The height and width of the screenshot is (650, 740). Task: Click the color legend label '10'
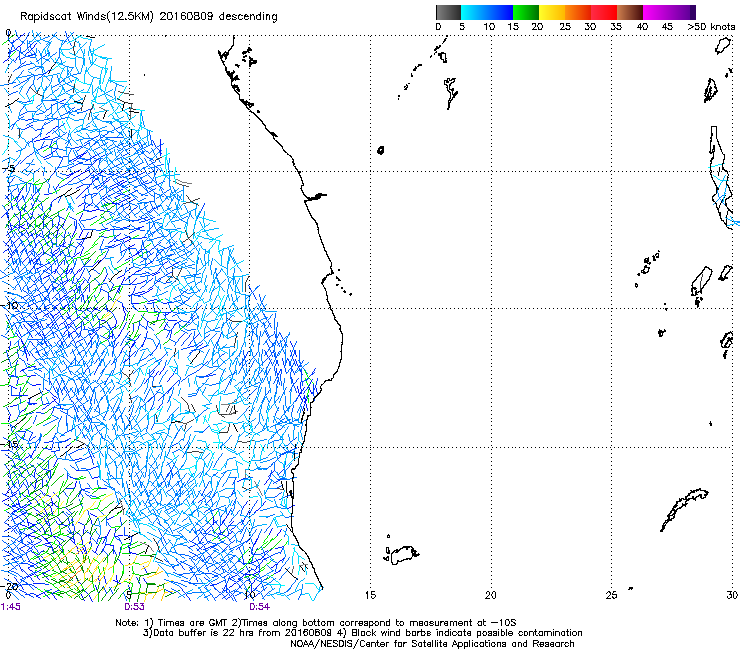[x=489, y=27]
